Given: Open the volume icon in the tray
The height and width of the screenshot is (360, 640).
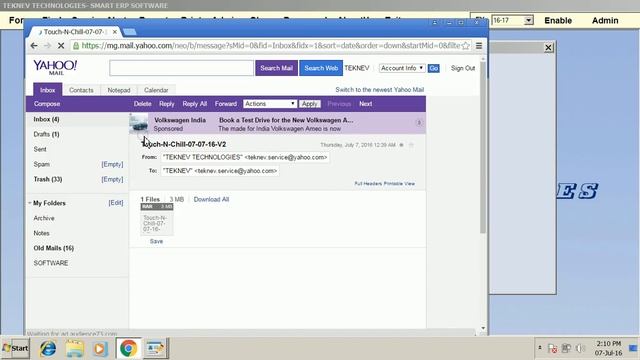Looking at the screenshot, I should 580,348.
